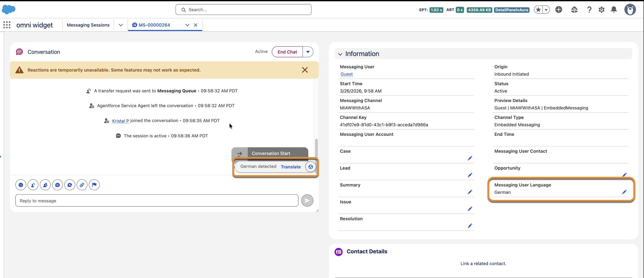Open the Guest messaging user link

tap(347, 74)
